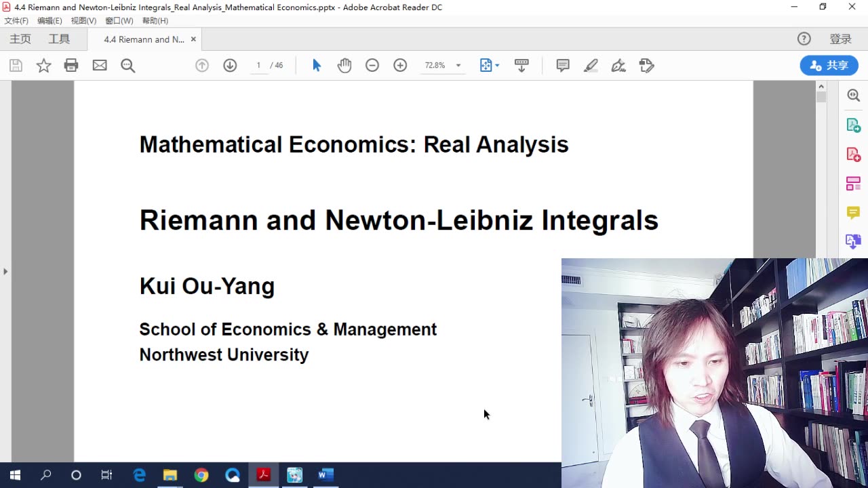Click the 登录 sign-in link
The width and height of the screenshot is (868, 488).
click(840, 39)
